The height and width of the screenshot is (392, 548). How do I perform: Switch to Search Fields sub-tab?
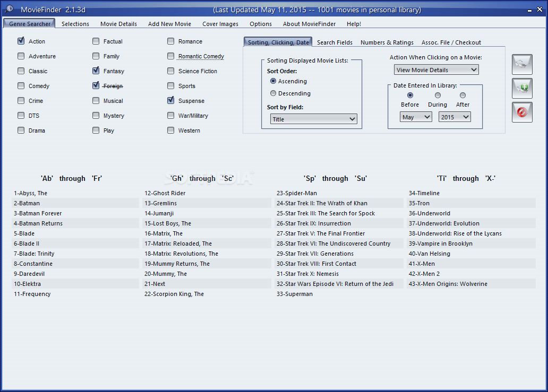335,42
